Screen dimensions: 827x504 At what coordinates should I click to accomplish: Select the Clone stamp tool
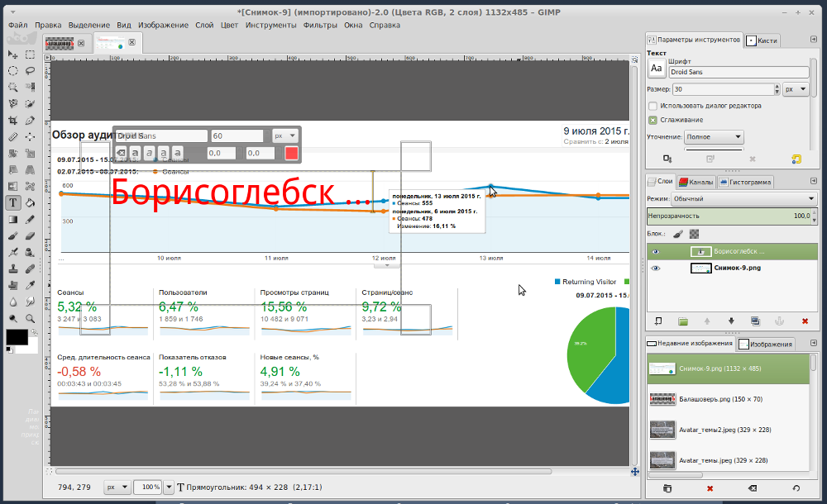(x=13, y=269)
